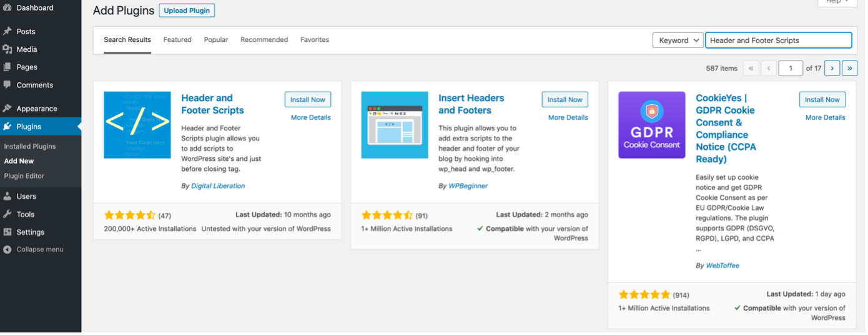Click the Comments bubble icon
This screenshot has height=335, width=868.
(7, 85)
